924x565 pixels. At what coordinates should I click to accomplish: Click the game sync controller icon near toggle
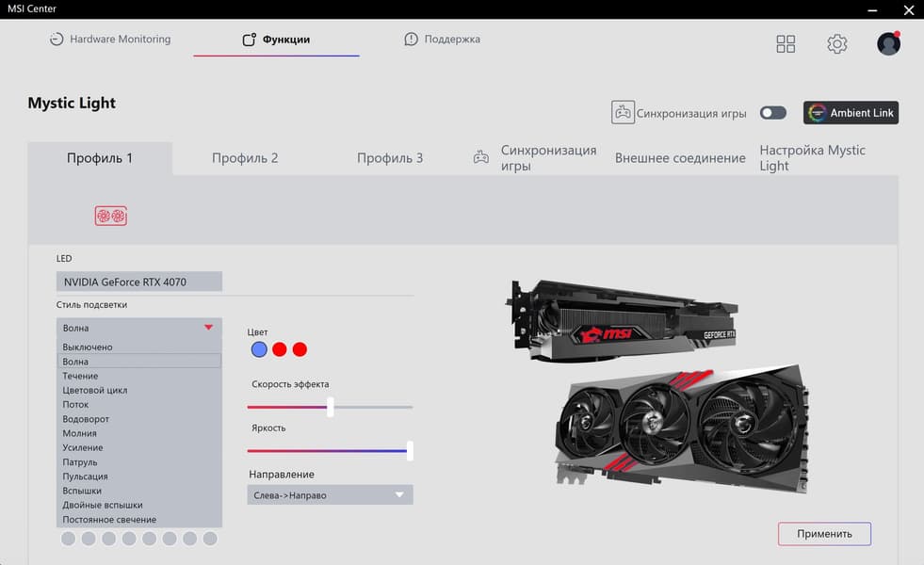click(623, 112)
